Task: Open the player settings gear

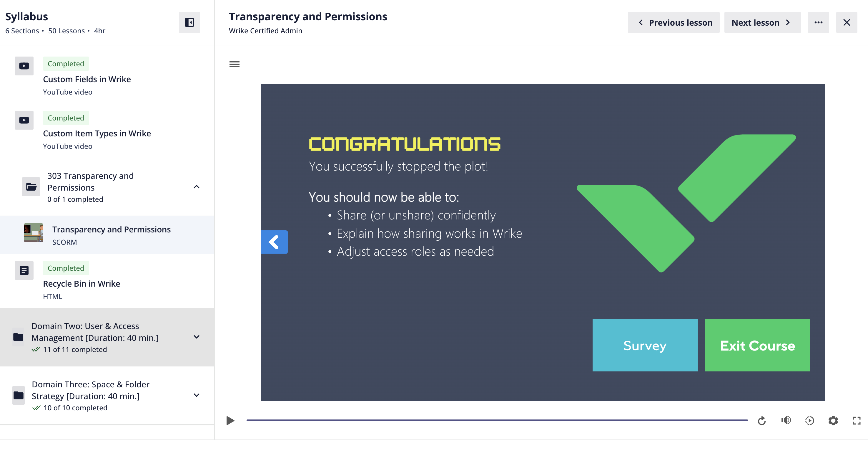Action: 833,421
